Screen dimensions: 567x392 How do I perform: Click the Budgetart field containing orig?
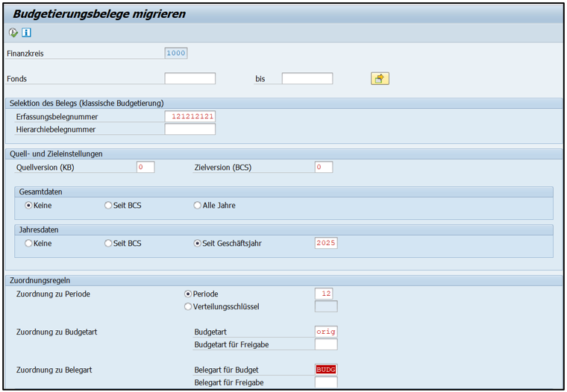click(326, 332)
